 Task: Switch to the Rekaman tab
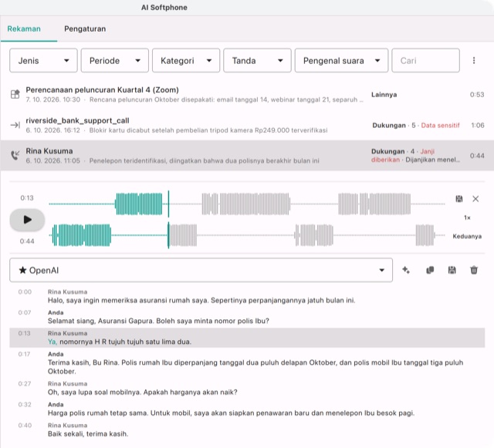(24, 29)
